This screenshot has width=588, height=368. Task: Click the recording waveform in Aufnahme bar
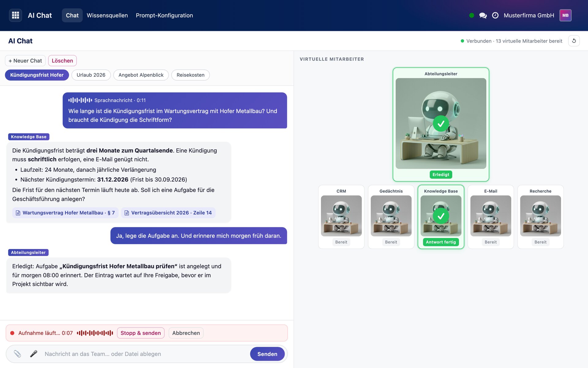tap(95, 333)
